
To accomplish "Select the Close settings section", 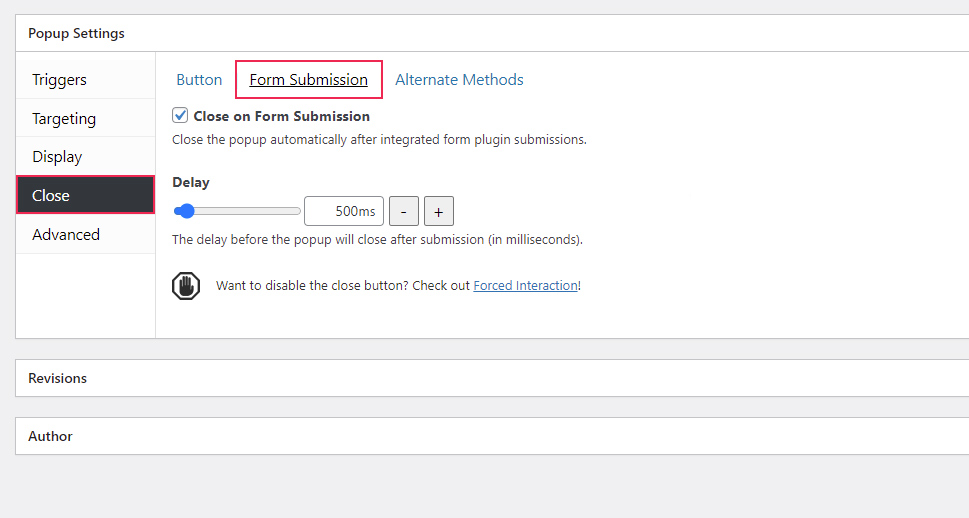I will pos(85,195).
